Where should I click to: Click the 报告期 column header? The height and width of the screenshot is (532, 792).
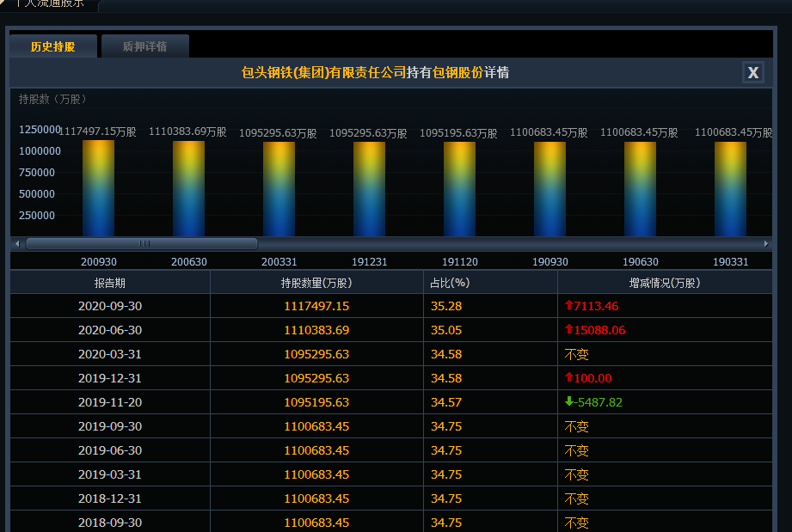click(x=110, y=283)
